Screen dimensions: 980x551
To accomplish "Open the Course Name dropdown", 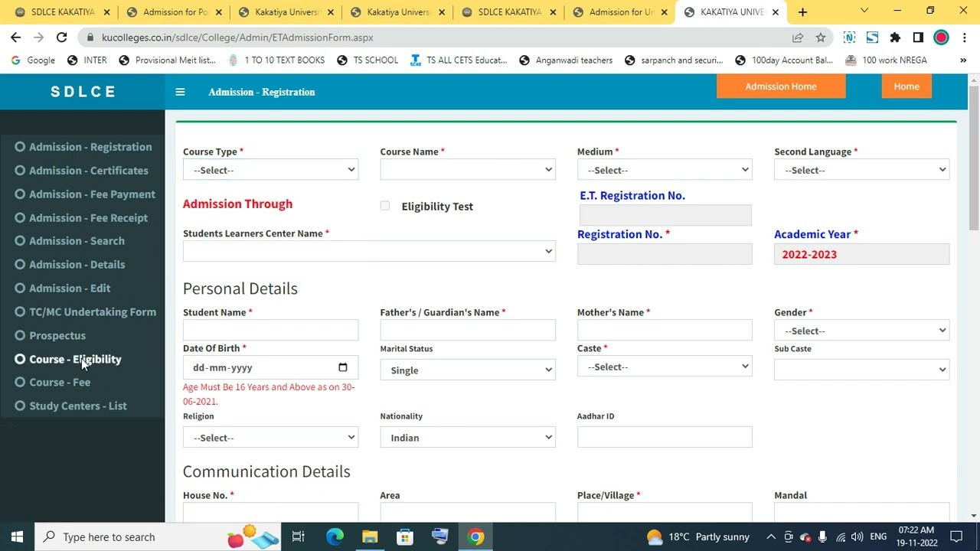I will (467, 170).
